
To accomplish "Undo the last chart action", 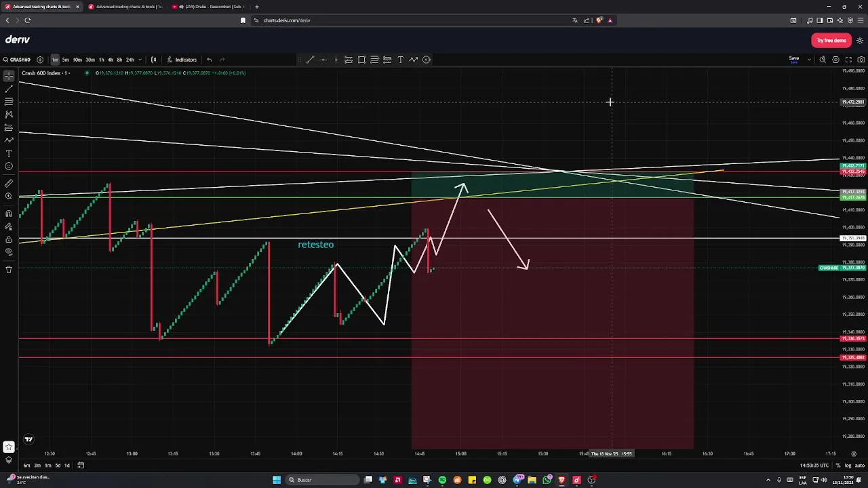I will (x=210, y=60).
